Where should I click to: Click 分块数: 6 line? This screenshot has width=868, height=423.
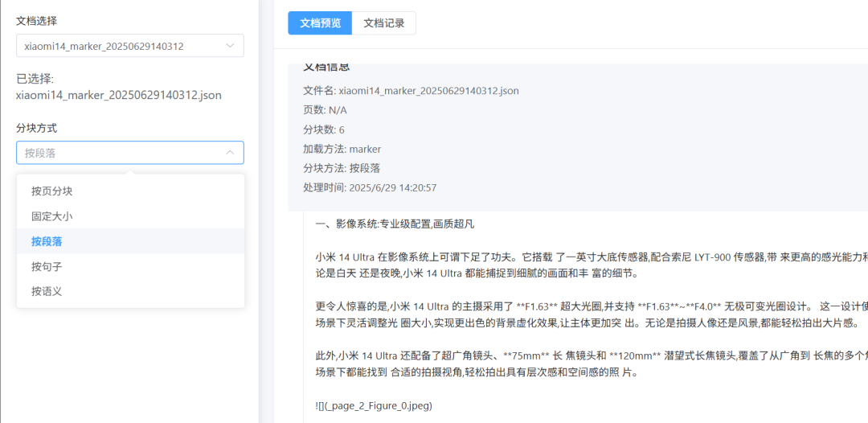point(324,129)
